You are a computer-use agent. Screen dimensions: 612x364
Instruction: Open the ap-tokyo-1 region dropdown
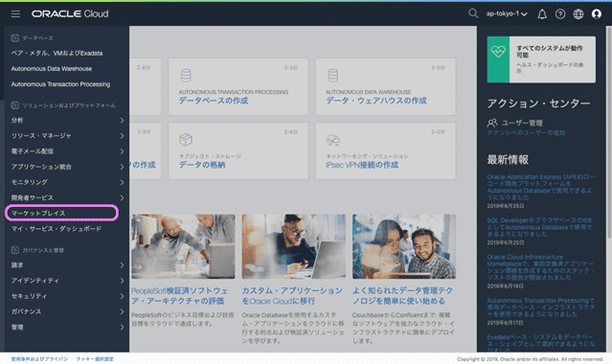click(507, 13)
